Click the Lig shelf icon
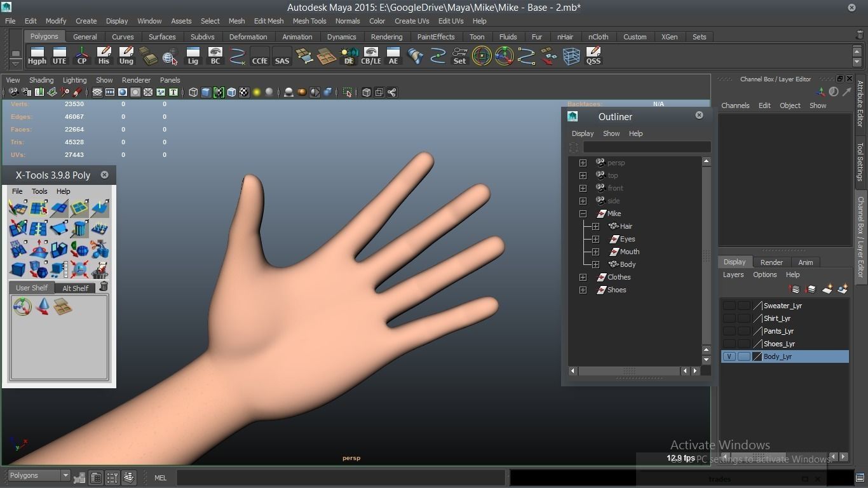The image size is (868, 488). tap(193, 56)
